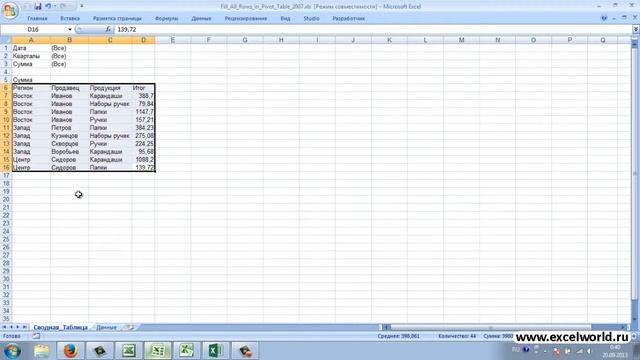Click the Продукция field header cell
This screenshot has width=640, height=360.
click(x=110, y=88)
